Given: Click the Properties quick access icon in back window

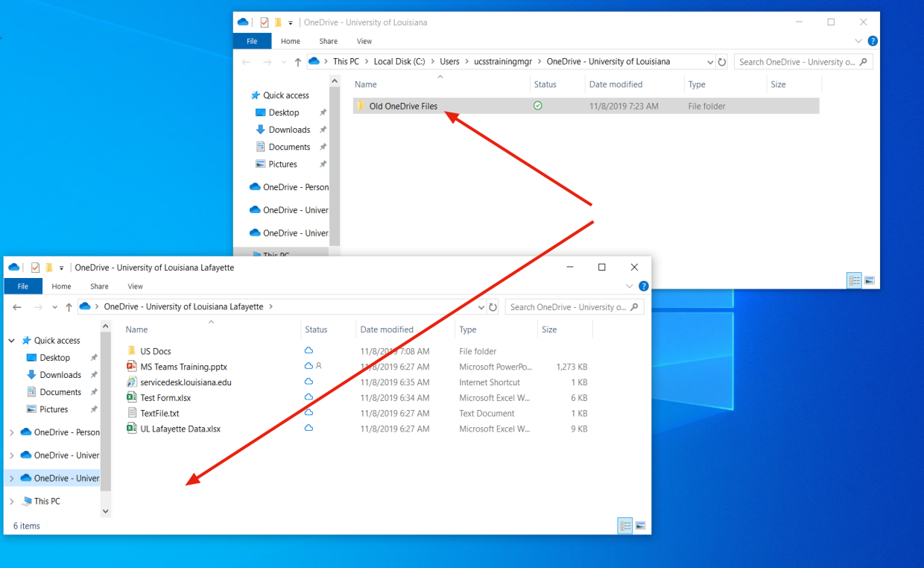Looking at the screenshot, I should click(x=264, y=22).
